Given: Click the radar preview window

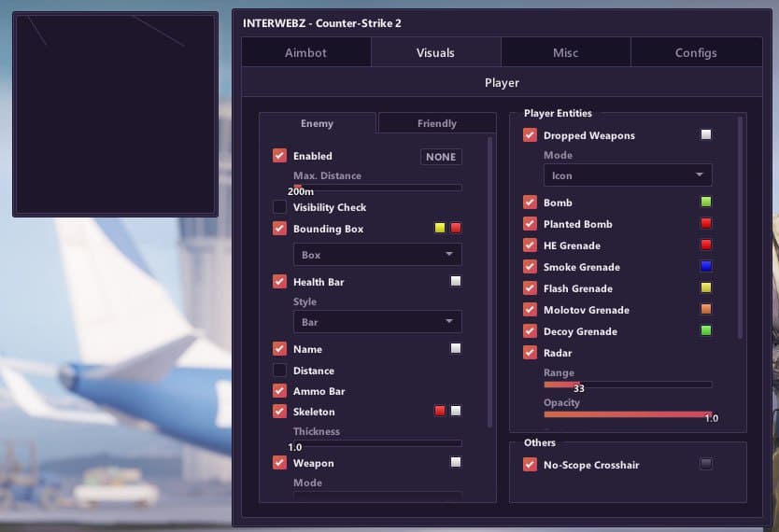Looking at the screenshot, I should [x=115, y=114].
